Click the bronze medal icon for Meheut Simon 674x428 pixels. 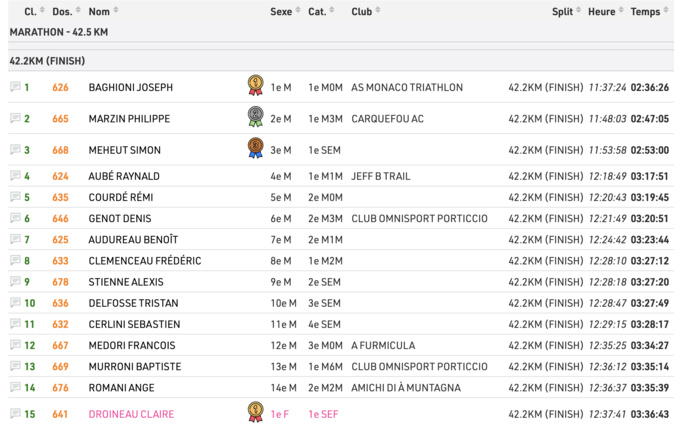255,149
